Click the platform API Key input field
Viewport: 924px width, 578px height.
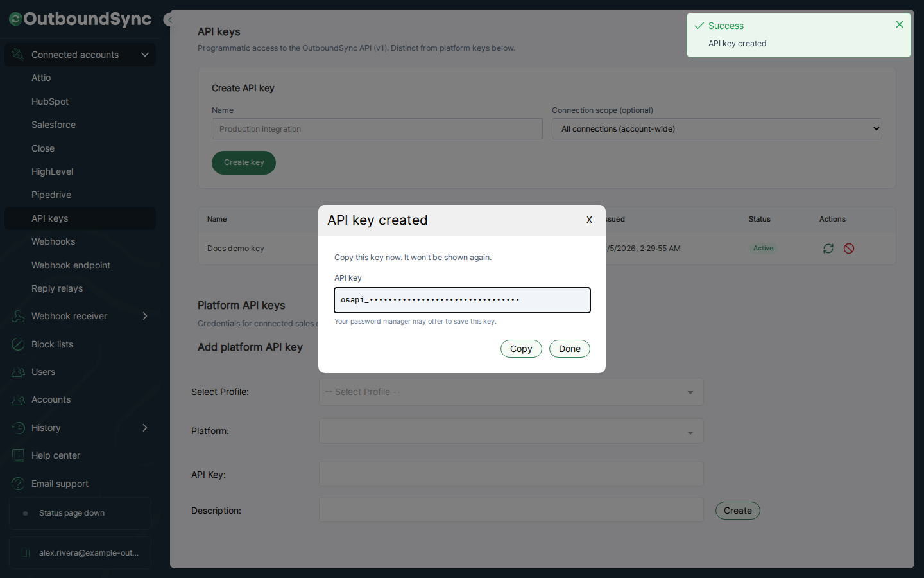[511, 474]
